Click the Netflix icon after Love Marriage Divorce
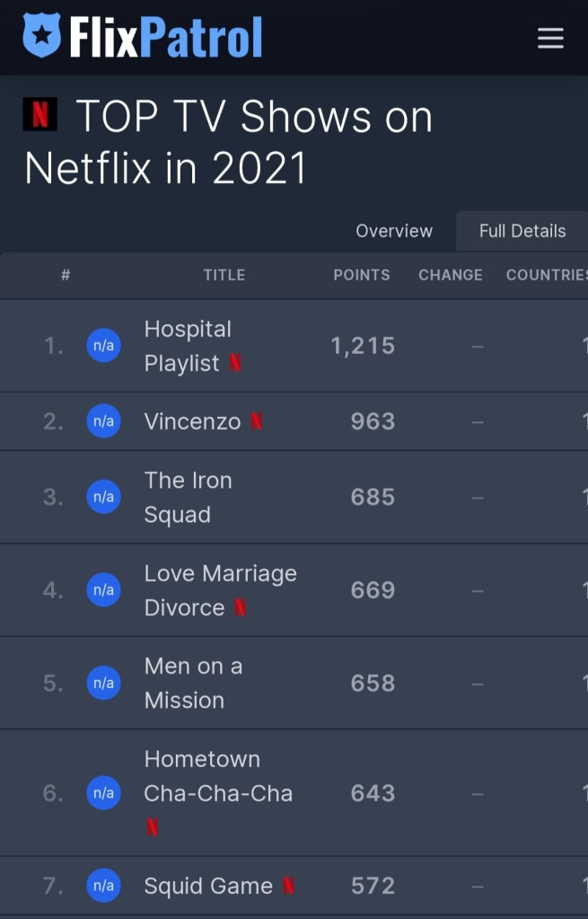This screenshot has width=588, height=919. click(x=240, y=608)
